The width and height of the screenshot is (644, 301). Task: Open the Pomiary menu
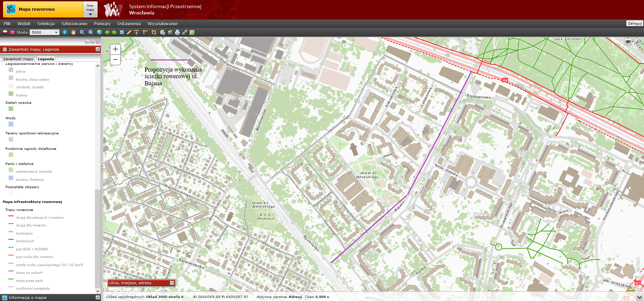(102, 24)
